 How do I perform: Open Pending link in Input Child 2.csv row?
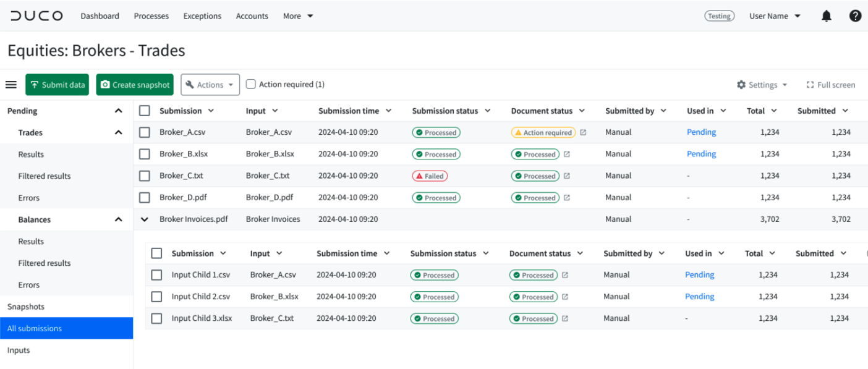coord(699,297)
